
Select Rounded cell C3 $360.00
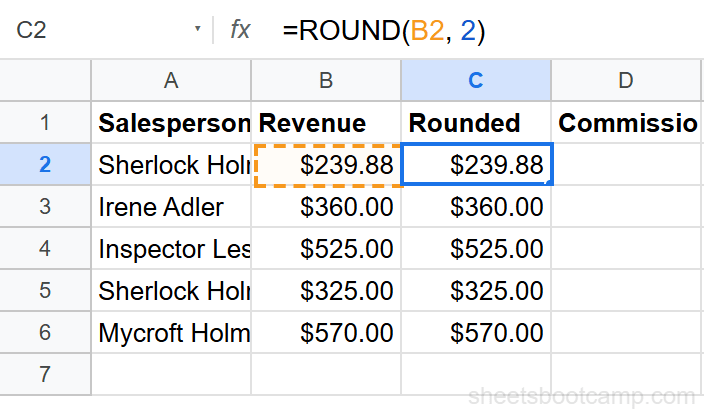coord(476,207)
